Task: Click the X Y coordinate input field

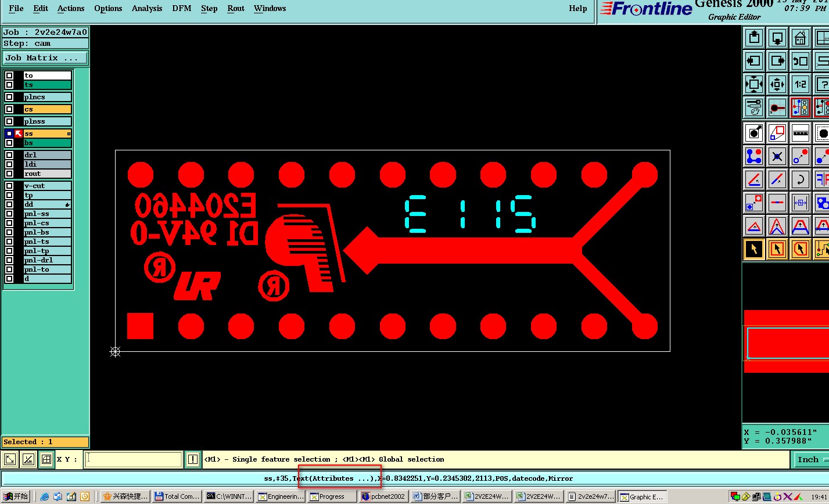Action: pyautogui.click(x=133, y=460)
